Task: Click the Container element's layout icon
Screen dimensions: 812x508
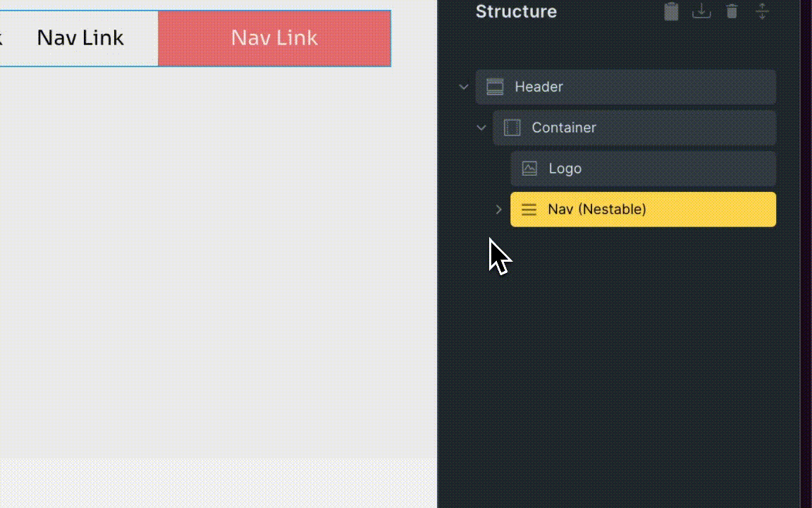Action: point(512,128)
